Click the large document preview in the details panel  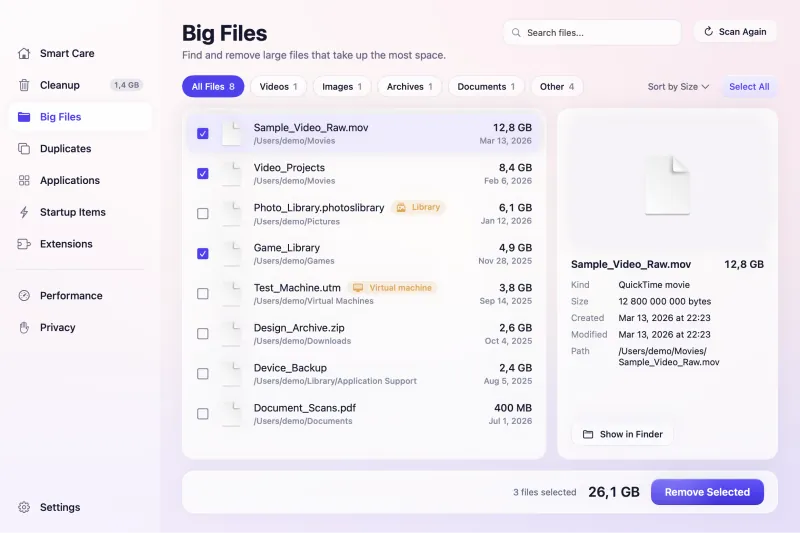(x=667, y=185)
